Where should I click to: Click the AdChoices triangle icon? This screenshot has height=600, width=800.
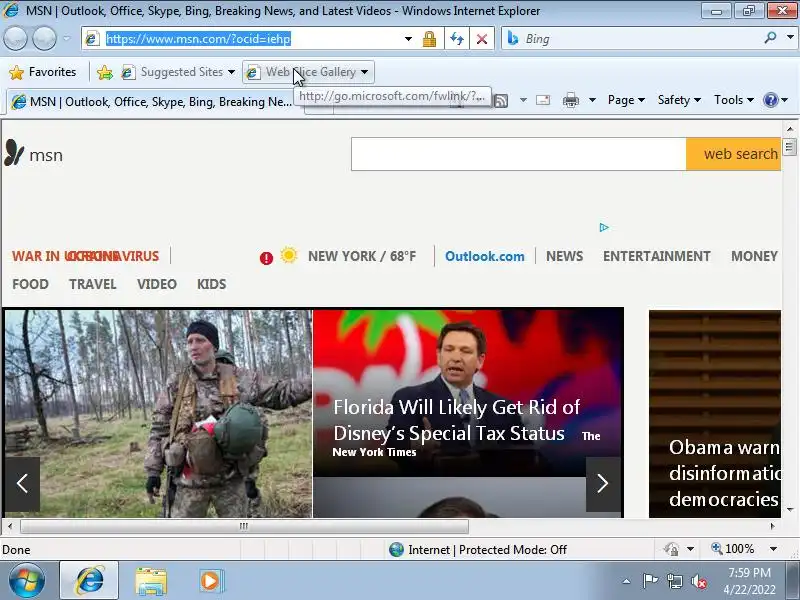click(604, 228)
